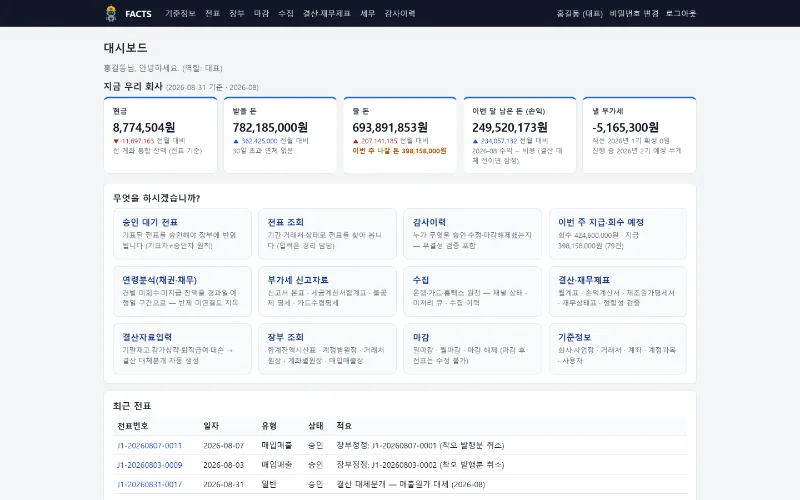This screenshot has width=800, height=500.
Task: Click memo mentioning J1-20260807-0001
Action: 420,445
